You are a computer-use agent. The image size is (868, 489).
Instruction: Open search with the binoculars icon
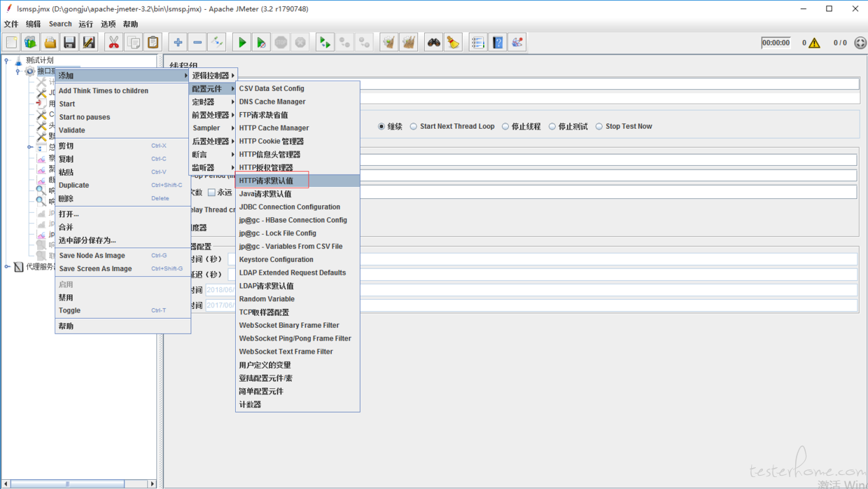(x=434, y=43)
